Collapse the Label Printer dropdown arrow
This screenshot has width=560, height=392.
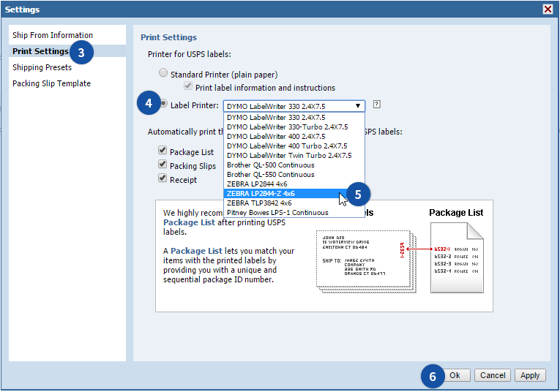coord(357,106)
